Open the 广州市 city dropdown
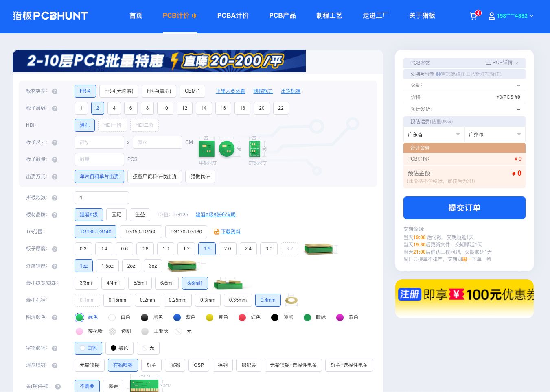This screenshot has height=392, width=550. (x=495, y=134)
